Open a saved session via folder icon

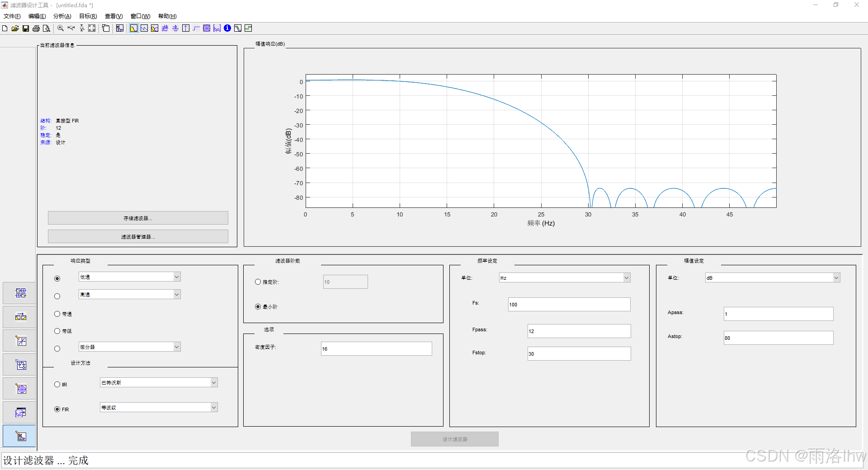pos(15,28)
